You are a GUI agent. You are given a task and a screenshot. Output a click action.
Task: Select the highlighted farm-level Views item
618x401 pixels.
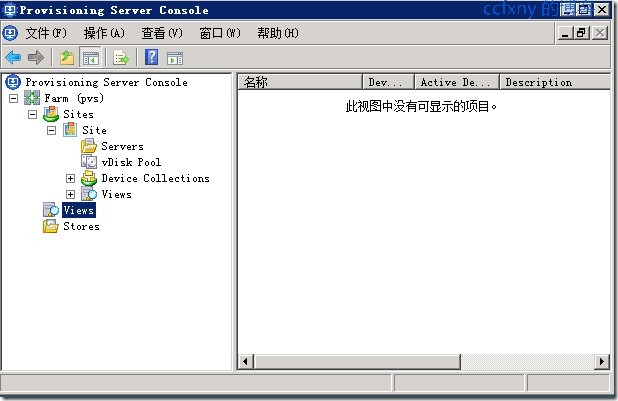point(79,210)
